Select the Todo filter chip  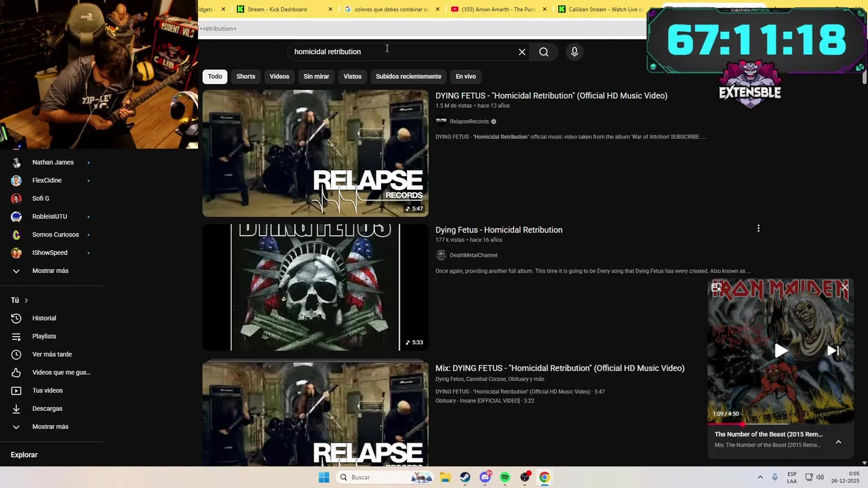point(215,77)
